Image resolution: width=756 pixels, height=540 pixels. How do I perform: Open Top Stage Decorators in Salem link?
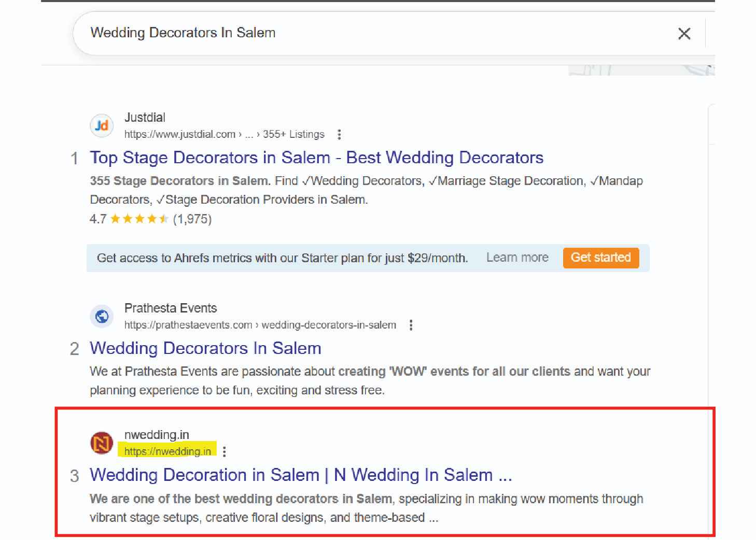pyautogui.click(x=316, y=158)
